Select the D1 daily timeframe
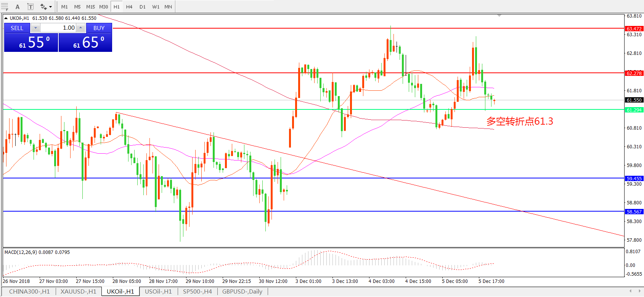 pyautogui.click(x=142, y=6)
